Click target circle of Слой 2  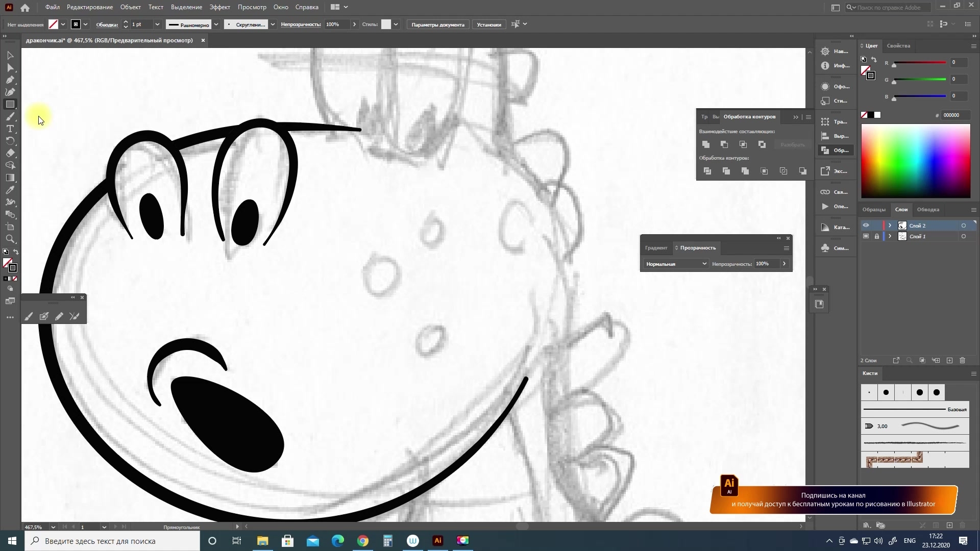coord(964,226)
